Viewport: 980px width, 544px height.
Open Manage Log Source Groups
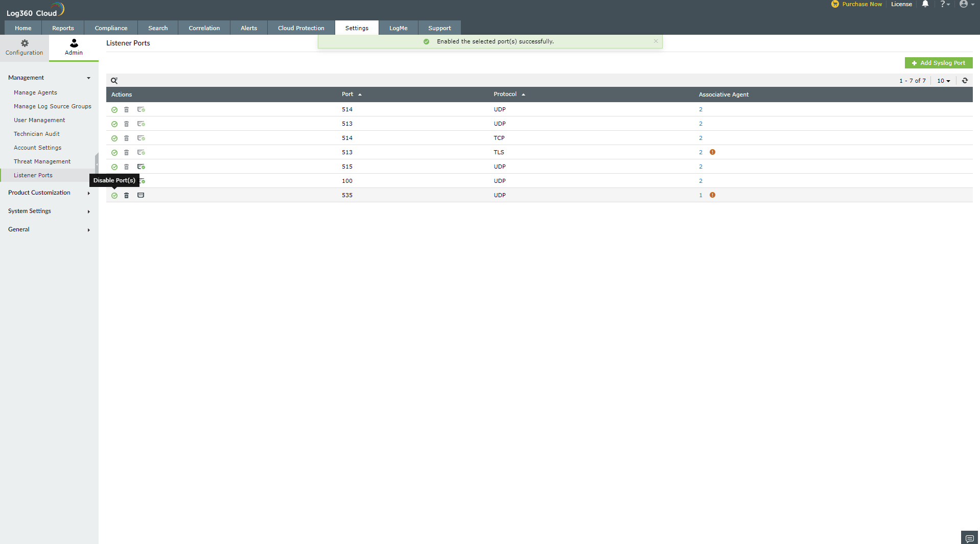(x=53, y=106)
